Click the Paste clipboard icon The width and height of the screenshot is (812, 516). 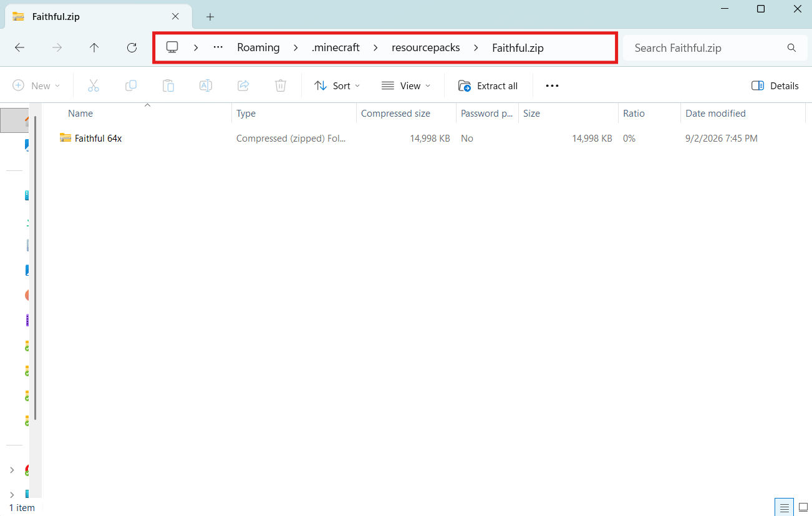pyautogui.click(x=168, y=85)
